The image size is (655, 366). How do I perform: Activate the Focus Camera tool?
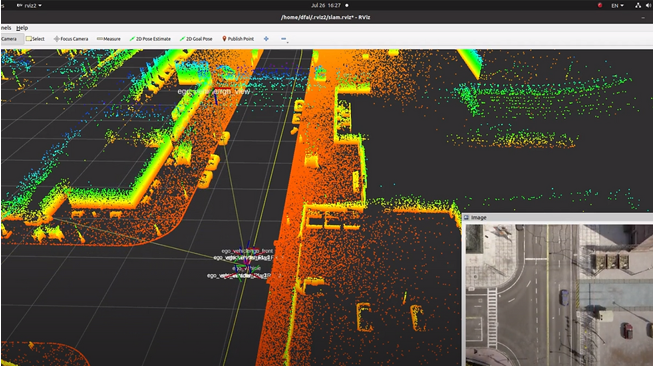(71, 39)
